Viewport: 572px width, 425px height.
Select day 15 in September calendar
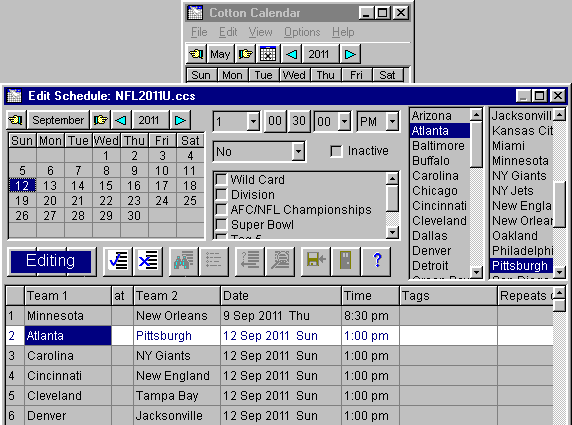click(x=106, y=186)
